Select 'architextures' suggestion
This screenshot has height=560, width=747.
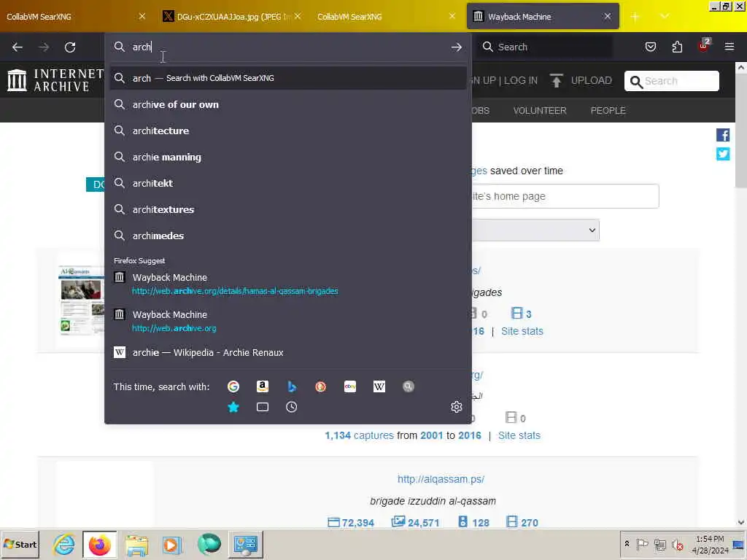tap(287, 209)
